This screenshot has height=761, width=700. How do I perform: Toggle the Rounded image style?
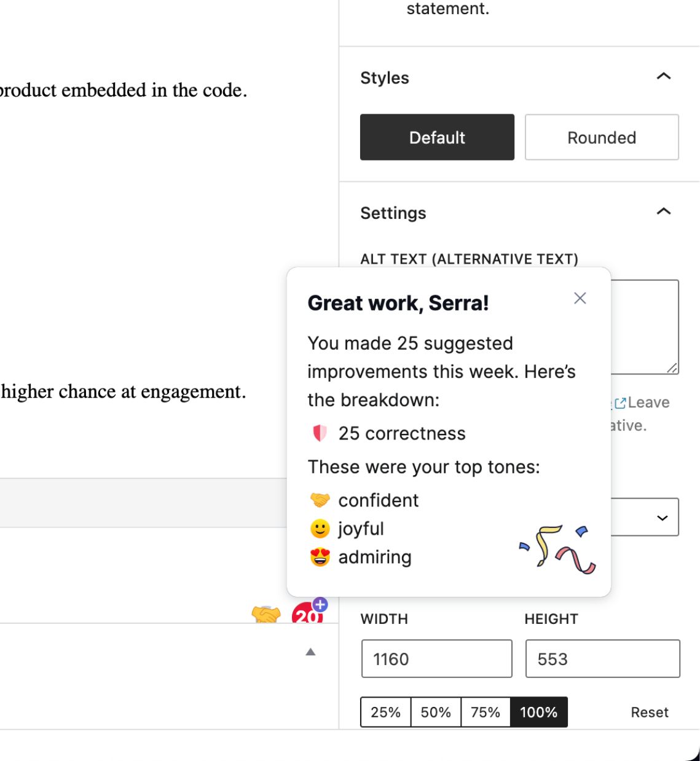tap(601, 137)
